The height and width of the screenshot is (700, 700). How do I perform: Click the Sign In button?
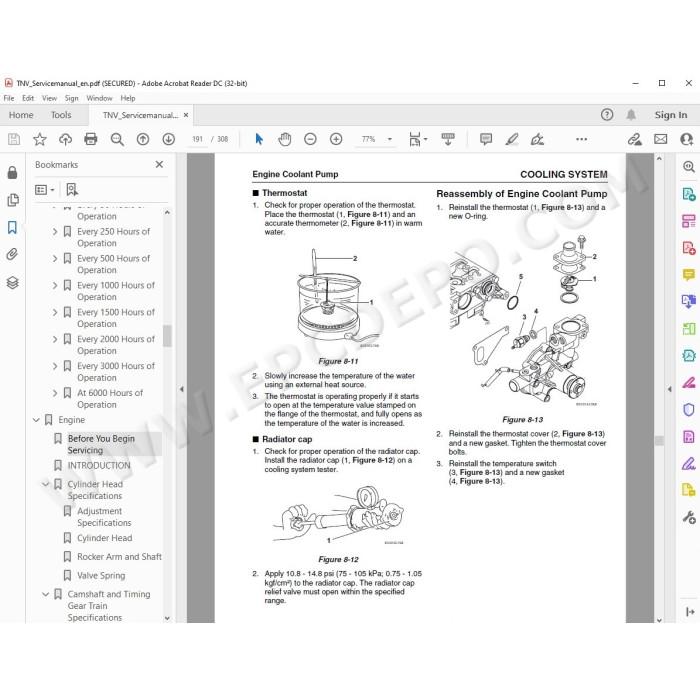point(671,115)
